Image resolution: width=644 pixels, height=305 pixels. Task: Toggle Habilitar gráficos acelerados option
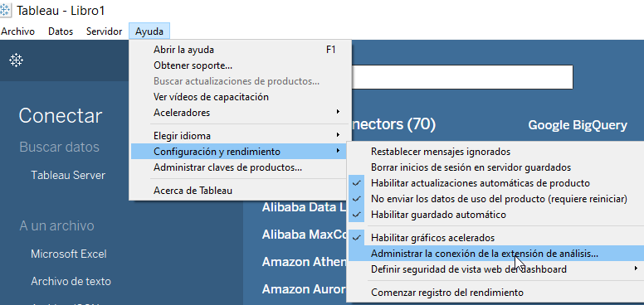(495, 237)
